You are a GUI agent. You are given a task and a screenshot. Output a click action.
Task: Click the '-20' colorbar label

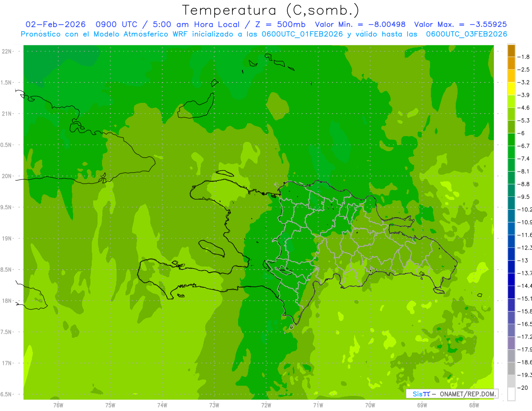(522, 388)
